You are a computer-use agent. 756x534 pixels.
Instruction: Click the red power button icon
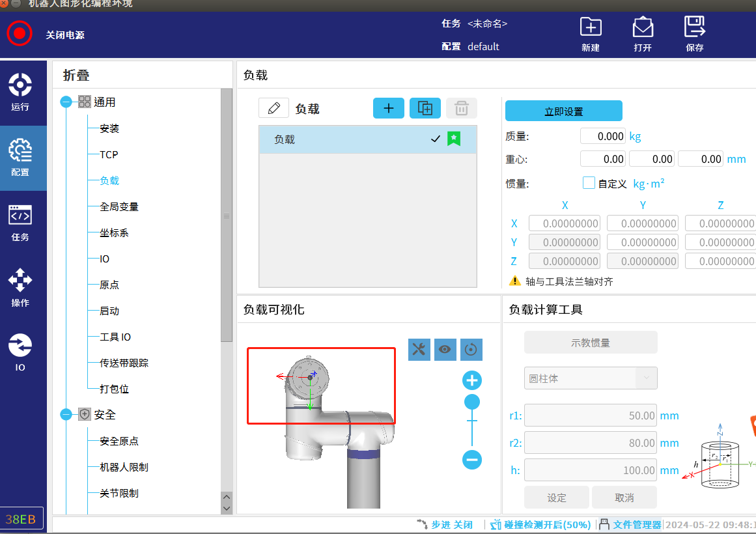tap(20, 33)
